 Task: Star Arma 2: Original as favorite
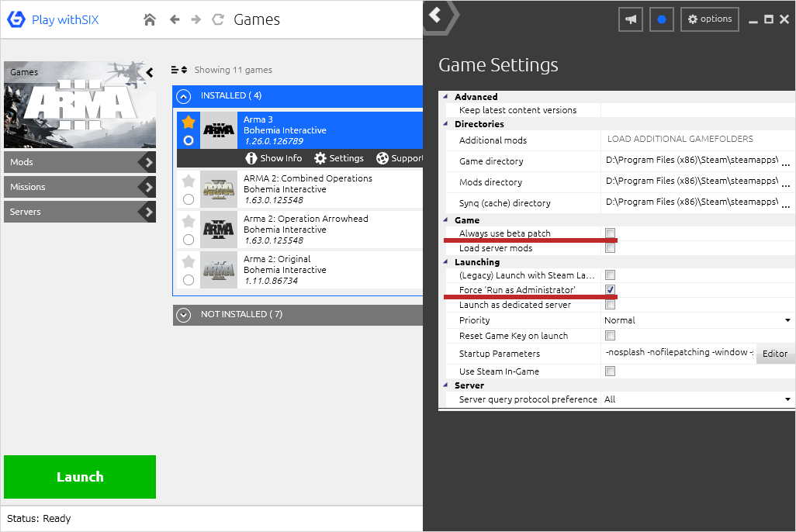[x=189, y=261]
